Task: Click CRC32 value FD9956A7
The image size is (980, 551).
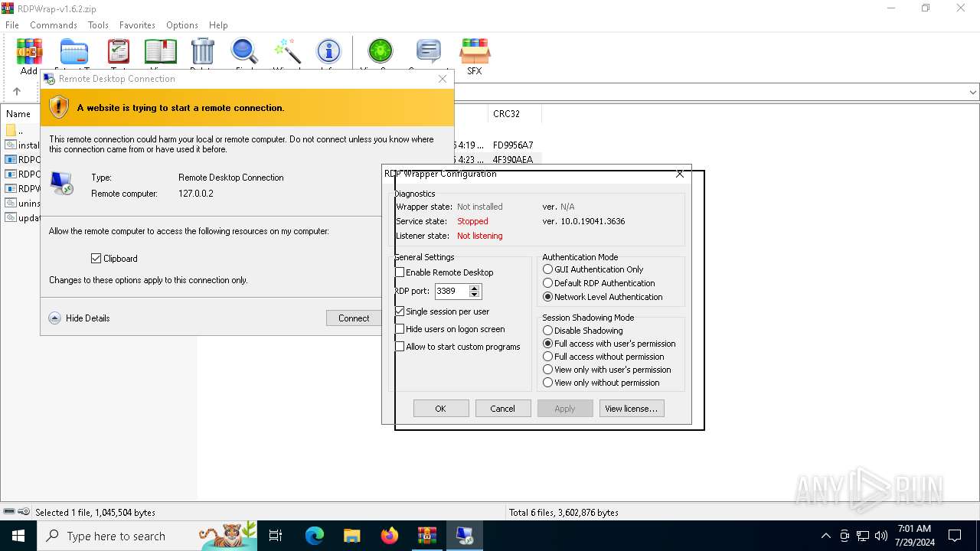Action: (x=513, y=145)
